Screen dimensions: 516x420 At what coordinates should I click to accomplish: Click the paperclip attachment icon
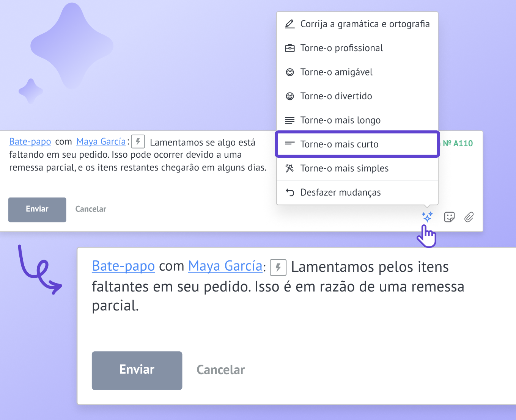click(469, 217)
